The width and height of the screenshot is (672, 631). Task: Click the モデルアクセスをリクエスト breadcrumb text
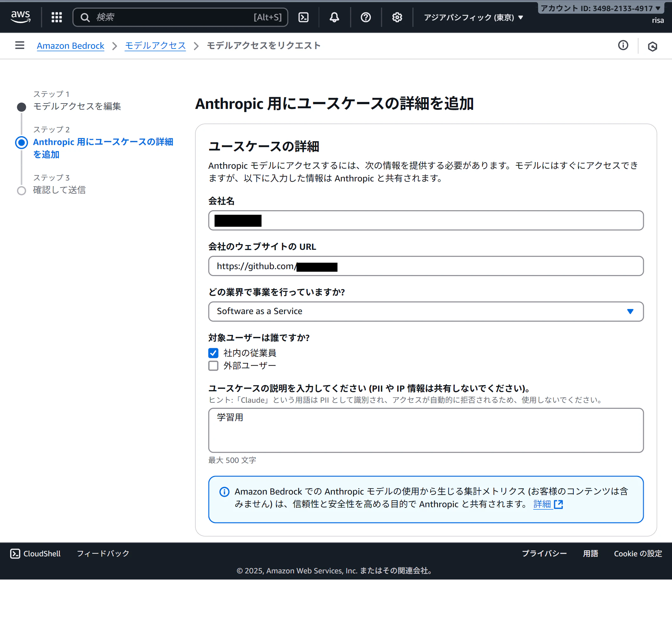tap(264, 46)
